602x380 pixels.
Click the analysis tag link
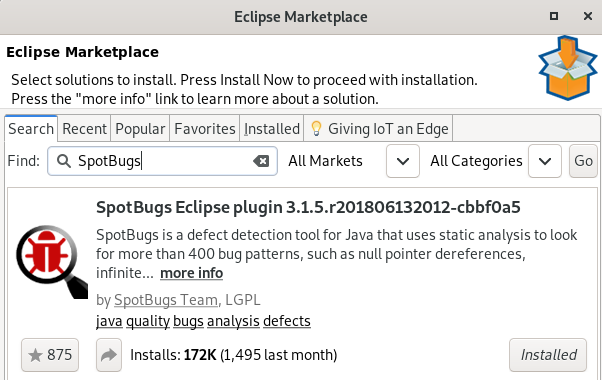tap(233, 321)
